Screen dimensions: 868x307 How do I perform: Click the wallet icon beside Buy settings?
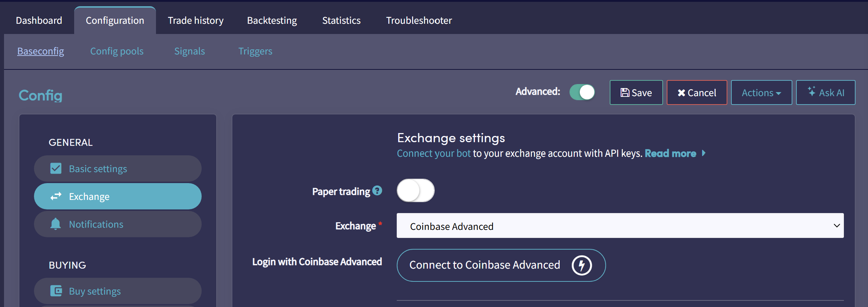point(56,291)
